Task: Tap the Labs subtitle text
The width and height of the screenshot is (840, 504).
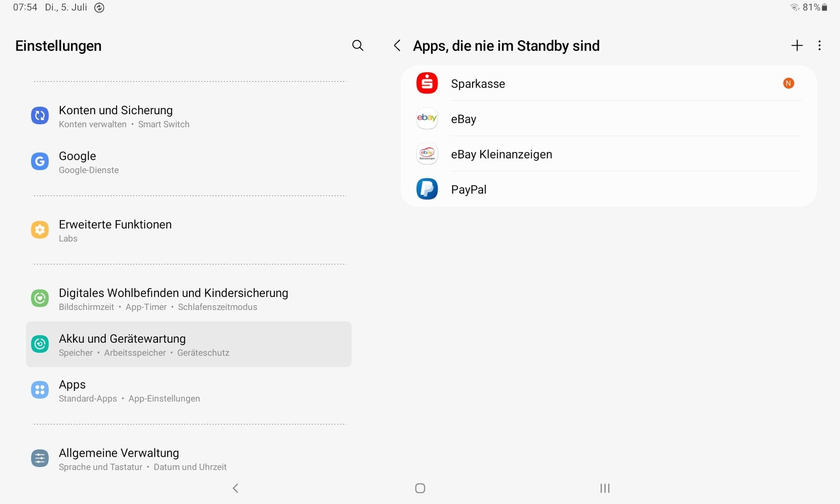Action: click(68, 238)
